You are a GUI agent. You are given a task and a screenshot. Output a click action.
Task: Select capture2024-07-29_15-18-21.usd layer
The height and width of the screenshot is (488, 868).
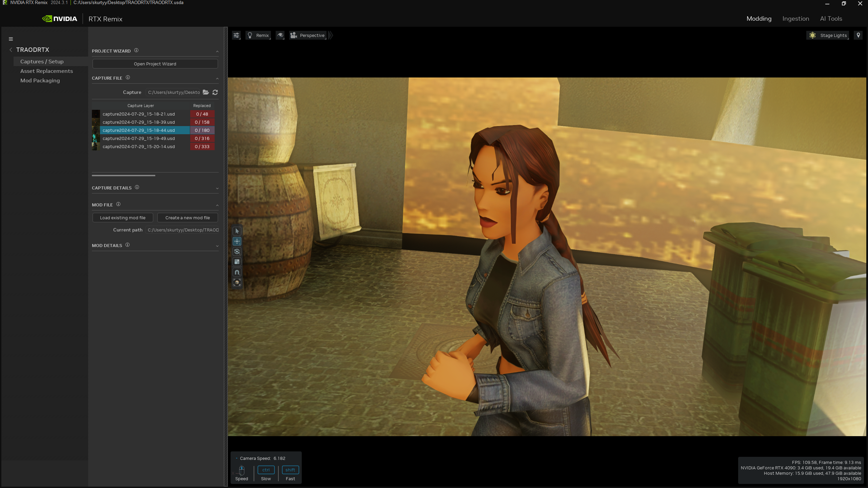[x=145, y=114]
